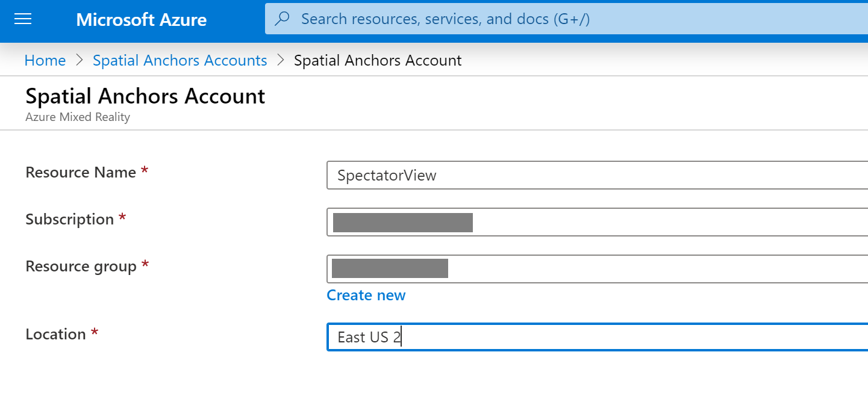Screen dimensions: 868x414
Task: Open the hamburger portal menu
Action: point(23,19)
